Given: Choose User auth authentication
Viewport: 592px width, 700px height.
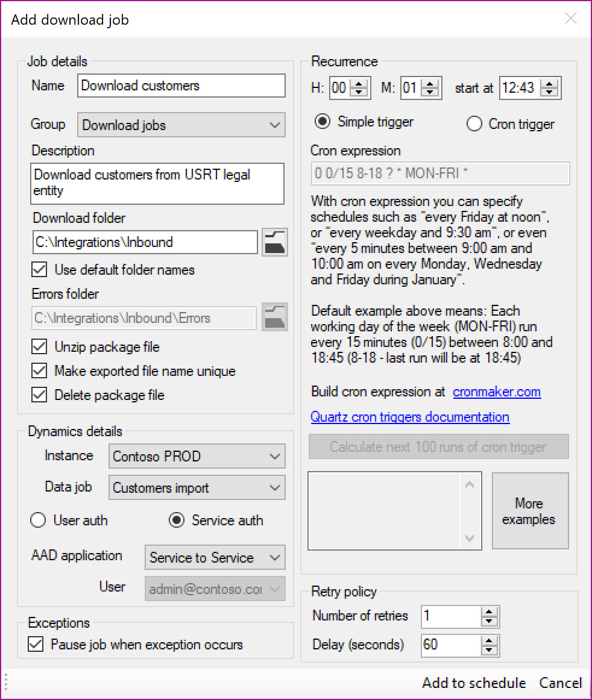Looking at the screenshot, I should click(39, 520).
